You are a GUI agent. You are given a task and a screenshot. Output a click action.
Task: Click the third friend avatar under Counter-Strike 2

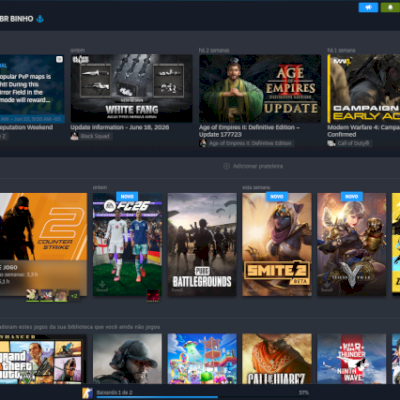61,296
